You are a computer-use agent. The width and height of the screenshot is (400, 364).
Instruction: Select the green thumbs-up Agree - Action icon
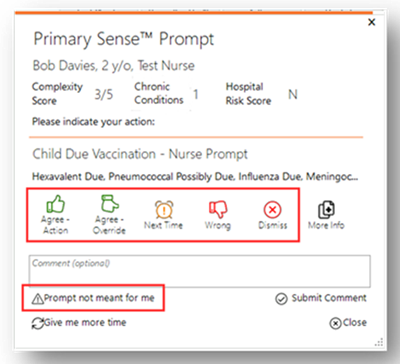click(55, 204)
